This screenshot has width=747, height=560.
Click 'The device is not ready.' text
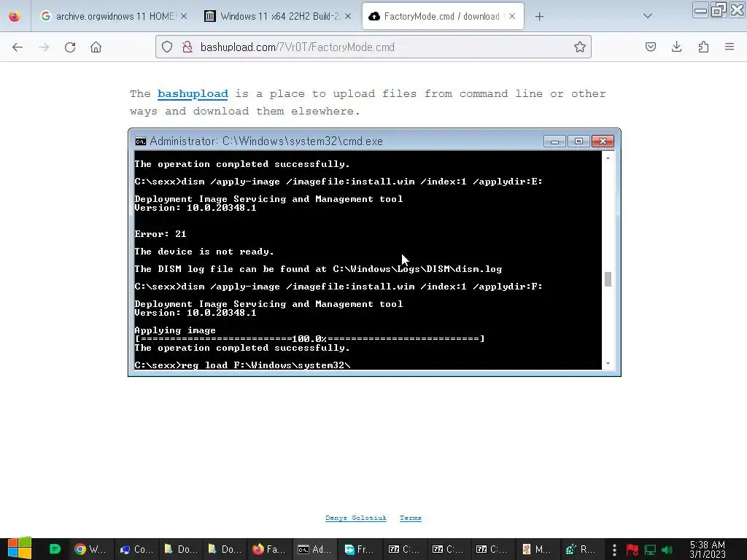click(x=204, y=252)
